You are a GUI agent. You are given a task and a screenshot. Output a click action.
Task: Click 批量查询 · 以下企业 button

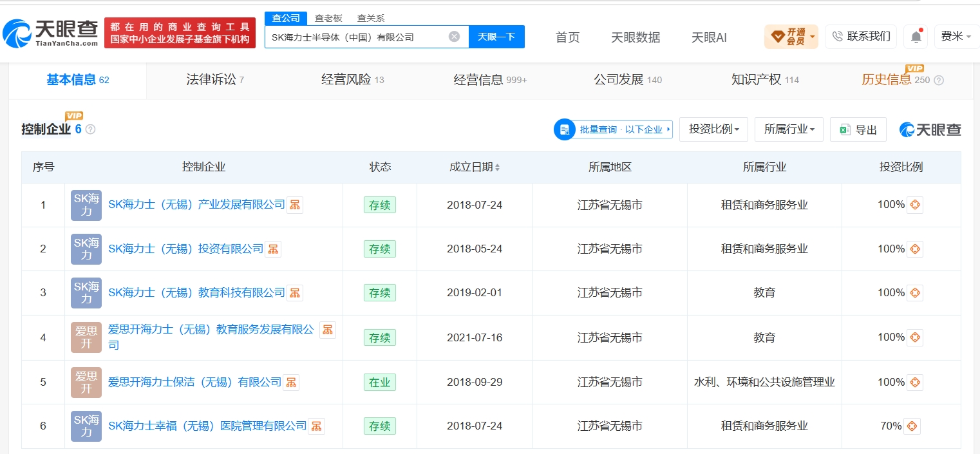click(x=614, y=129)
